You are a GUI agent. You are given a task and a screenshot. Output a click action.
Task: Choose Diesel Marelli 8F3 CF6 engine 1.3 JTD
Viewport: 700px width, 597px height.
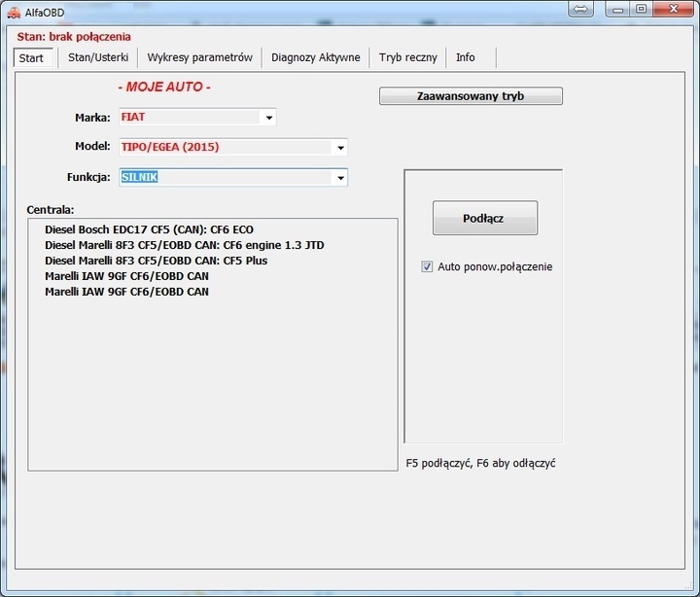184,245
